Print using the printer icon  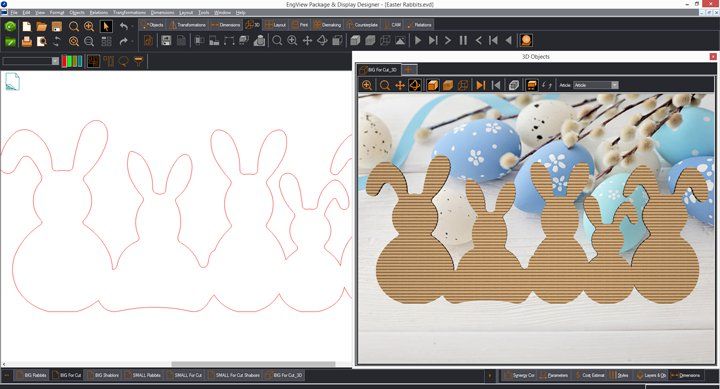(27, 41)
